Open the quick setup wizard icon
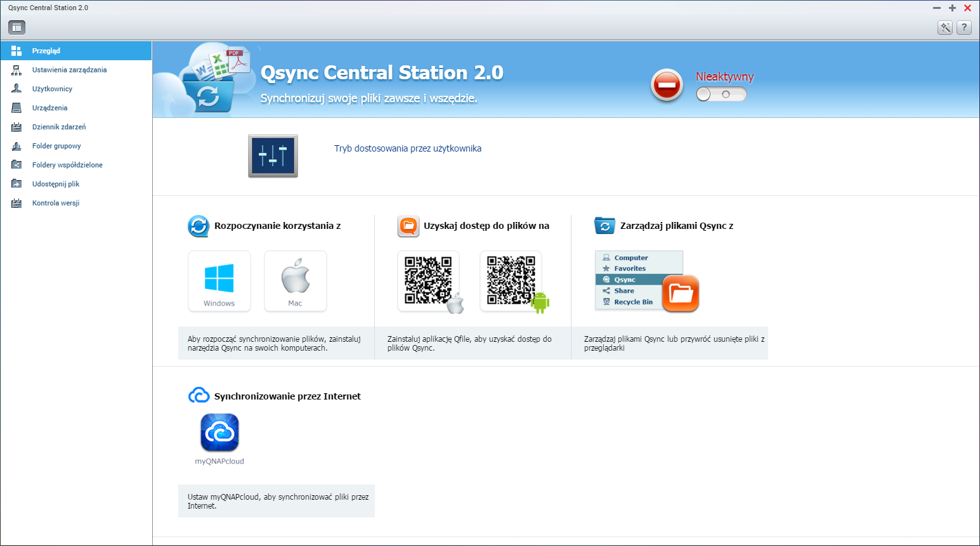 (945, 27)
